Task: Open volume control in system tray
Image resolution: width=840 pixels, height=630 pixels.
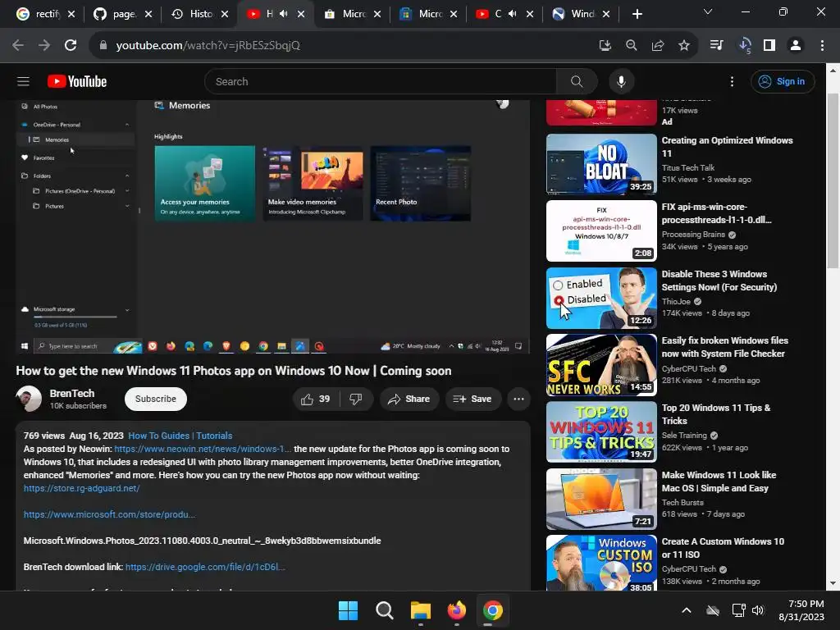Action: click(x=758, y=610)
